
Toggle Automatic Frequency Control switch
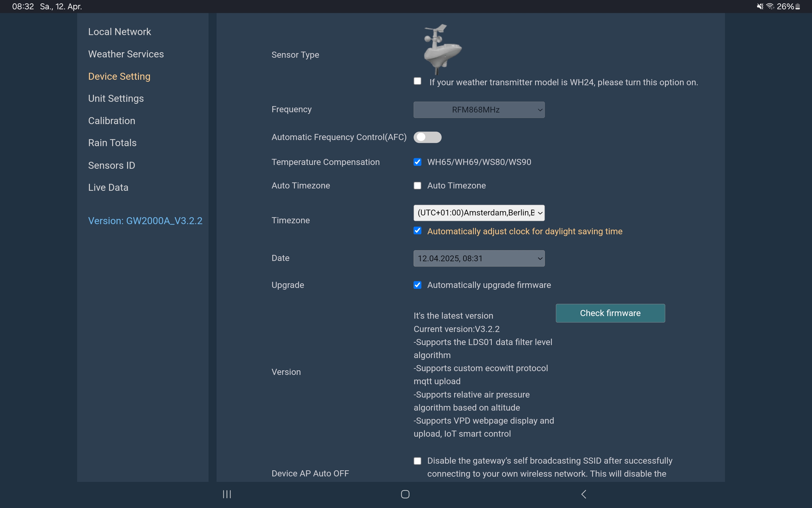tap(427, 137)
